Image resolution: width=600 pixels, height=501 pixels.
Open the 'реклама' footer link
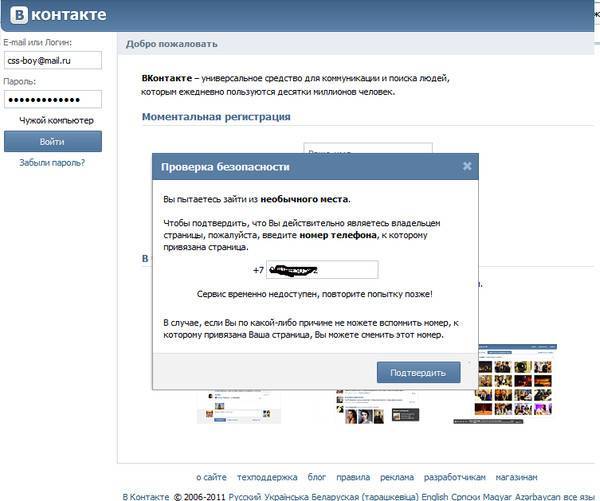(x=397, y=477)
